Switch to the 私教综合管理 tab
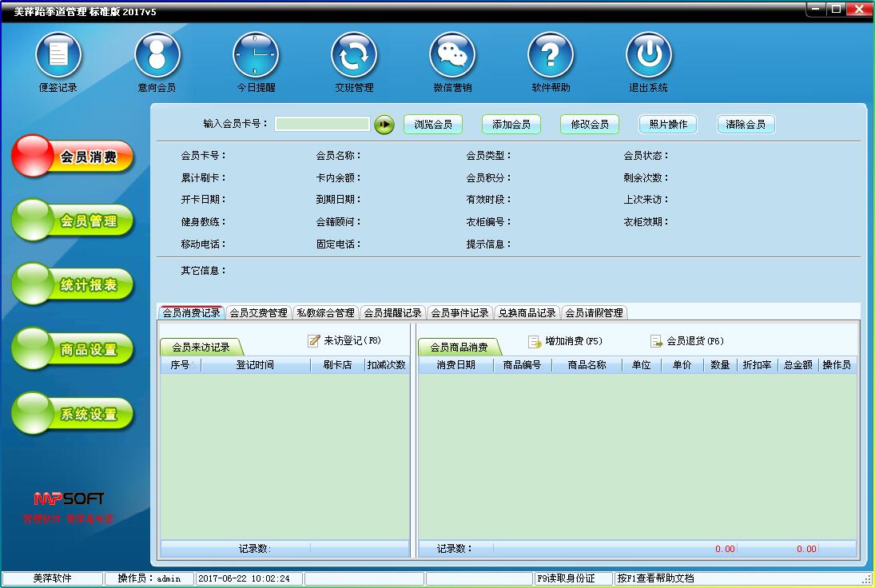 pyautogui.click(x=325, y=313)
